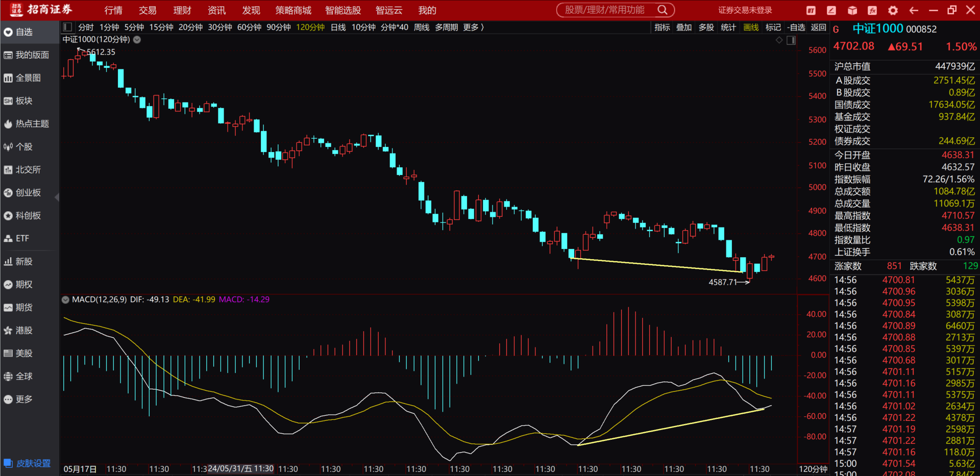This screenshot has width=980, height=476.
Task: Open 科创板 market section
Action: 29,216
